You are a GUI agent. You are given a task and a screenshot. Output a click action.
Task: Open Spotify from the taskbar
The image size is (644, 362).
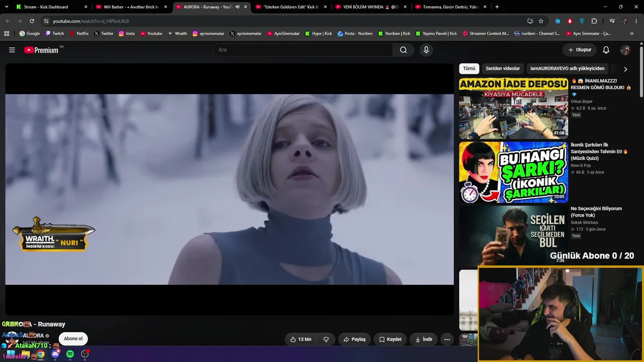pos(70,354)
